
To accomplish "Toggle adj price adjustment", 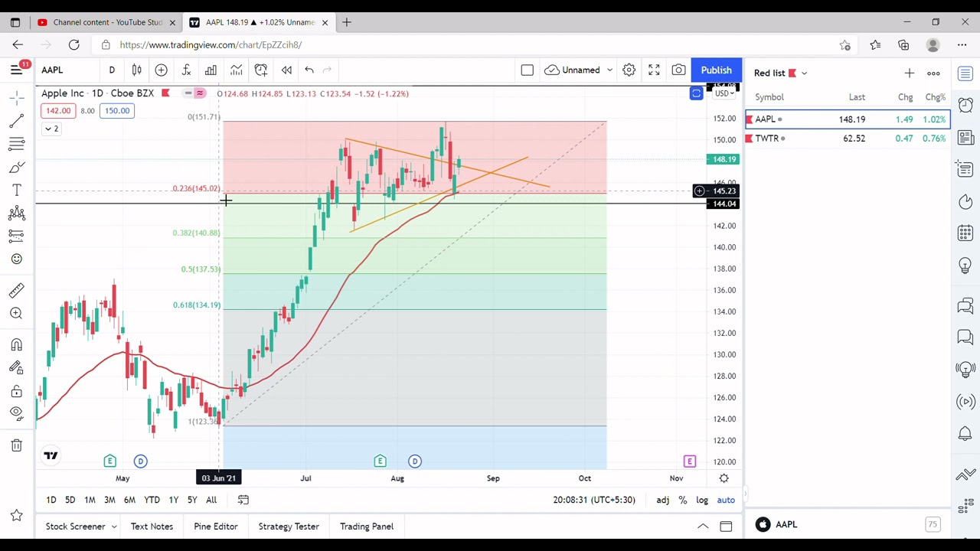I will pyautogui.click(x=662, y=500).
